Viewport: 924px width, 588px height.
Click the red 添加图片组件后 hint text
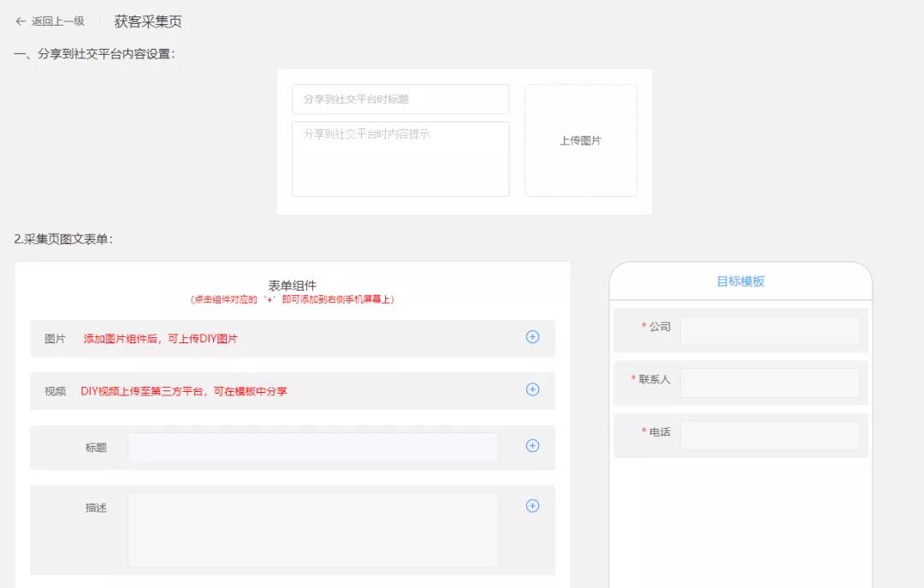tap(160, 339)
